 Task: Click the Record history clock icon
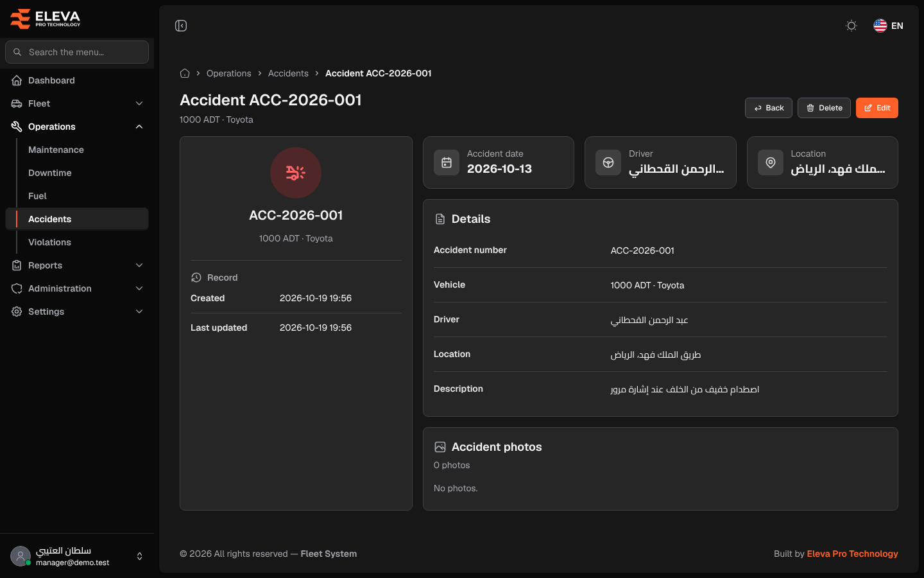(196, 277)
